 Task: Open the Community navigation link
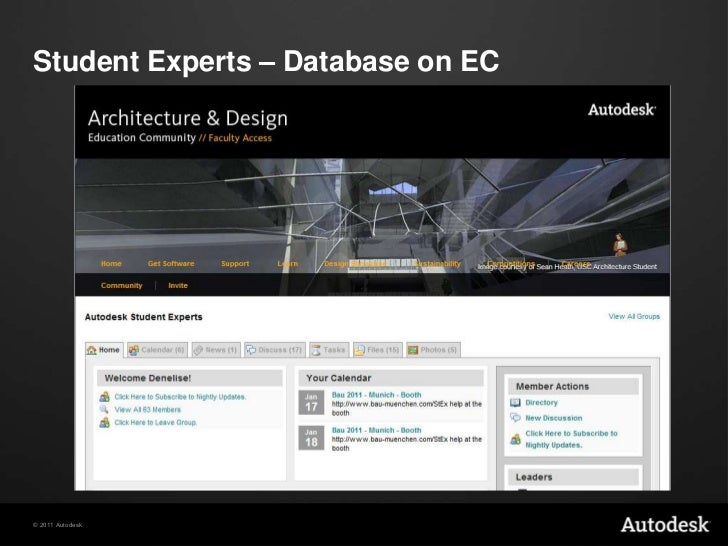(122, 286)
